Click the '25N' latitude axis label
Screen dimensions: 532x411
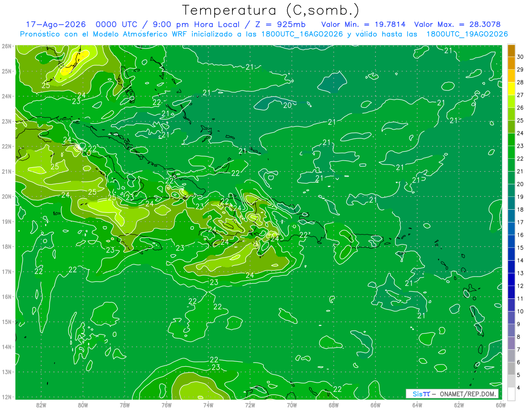point(6,71)
